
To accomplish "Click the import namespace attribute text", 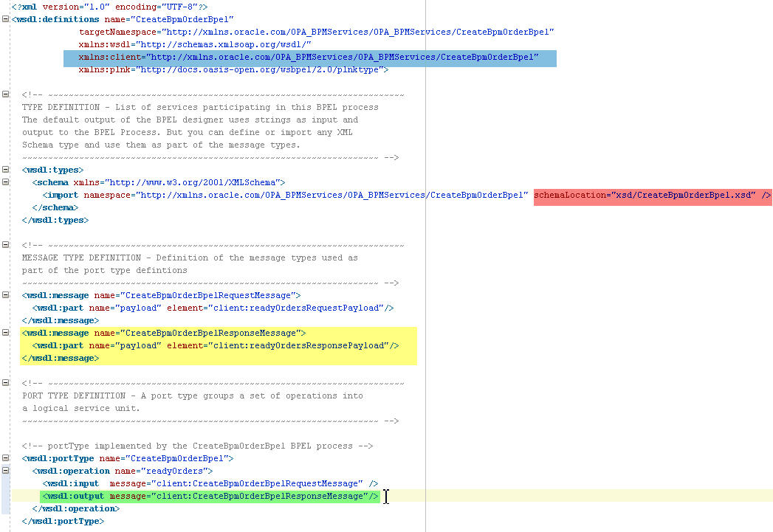I will tap(306, 195).
